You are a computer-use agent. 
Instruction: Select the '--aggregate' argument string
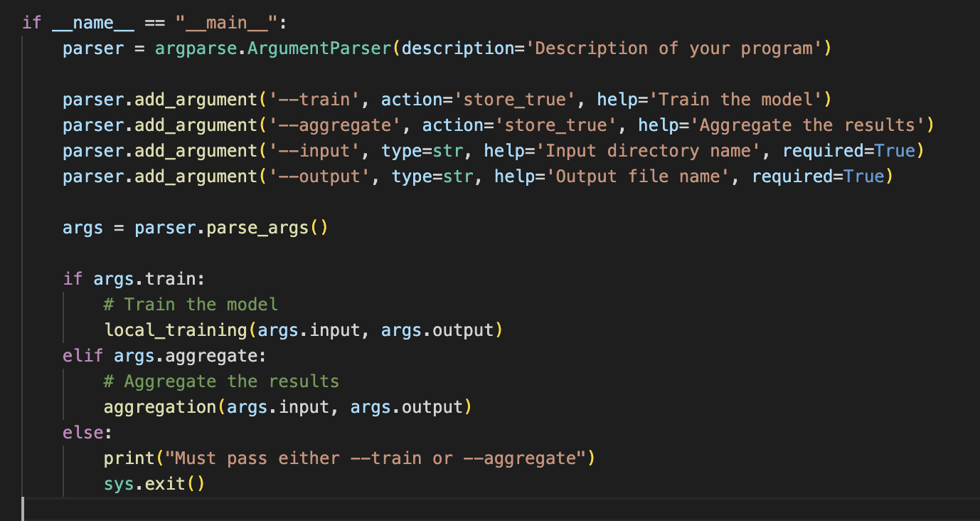pos(335,125)
